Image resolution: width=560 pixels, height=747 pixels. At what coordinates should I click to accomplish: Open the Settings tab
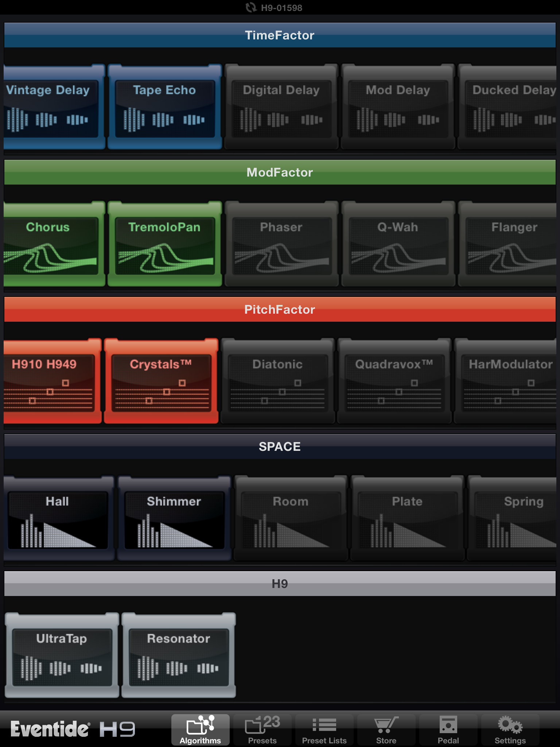[x=510, y=730]
